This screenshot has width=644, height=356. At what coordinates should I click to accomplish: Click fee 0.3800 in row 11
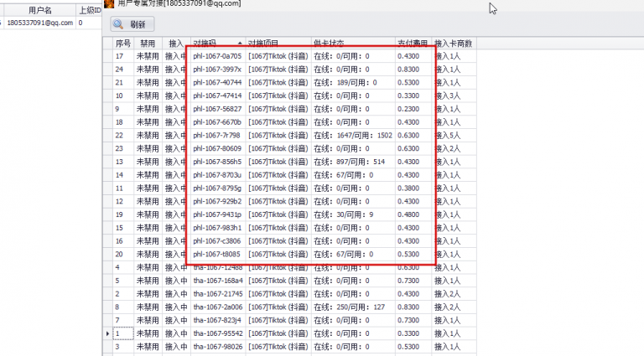(408, 188)
